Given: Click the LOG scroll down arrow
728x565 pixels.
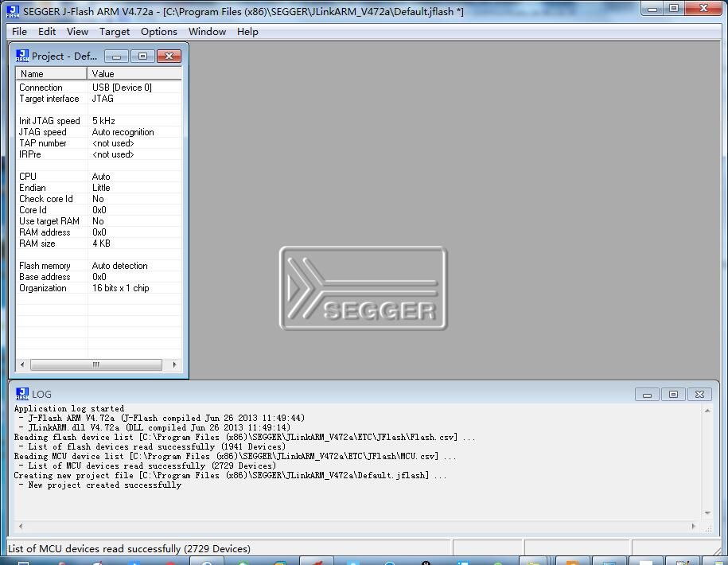Looking at the screenshot, I should 707,513.
